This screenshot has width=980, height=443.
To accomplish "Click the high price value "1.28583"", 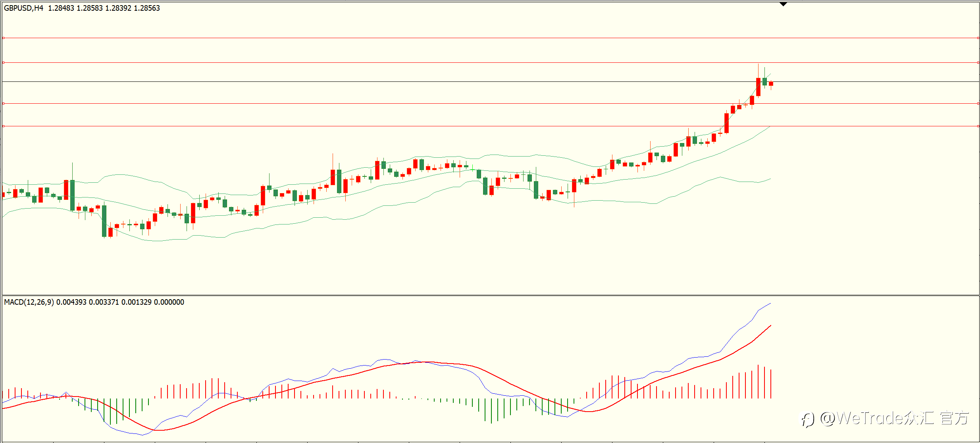I will (x=90, y=8).
